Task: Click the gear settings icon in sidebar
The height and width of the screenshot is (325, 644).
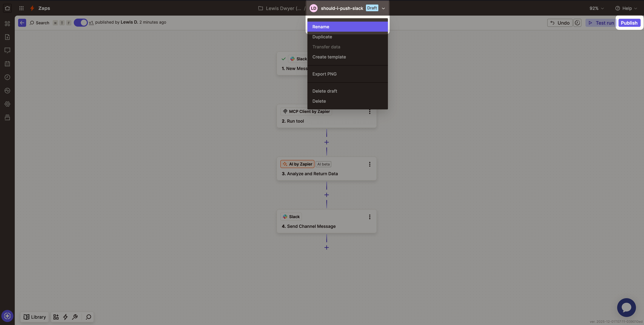Action: pos(7,104)
